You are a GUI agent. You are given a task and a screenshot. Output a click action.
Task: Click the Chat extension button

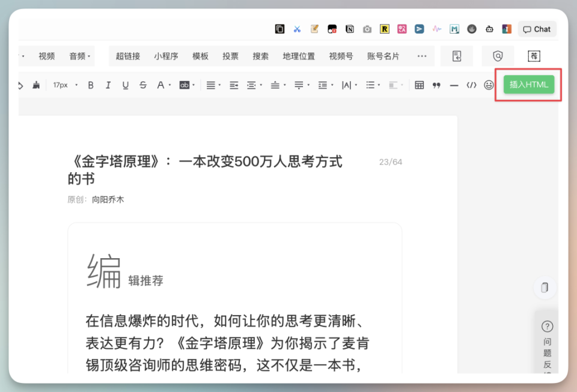tap(537, 29)
